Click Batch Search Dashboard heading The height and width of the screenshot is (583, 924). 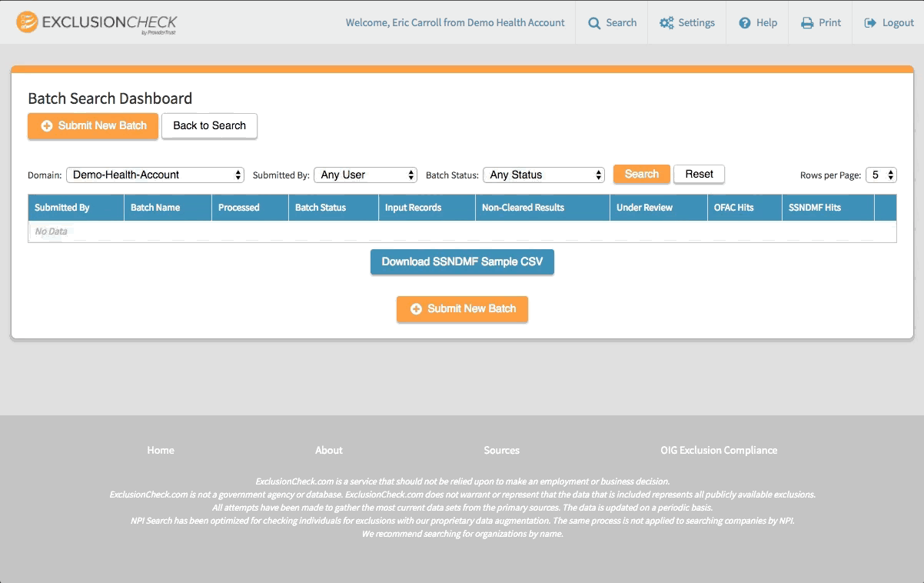pos(110,98)
